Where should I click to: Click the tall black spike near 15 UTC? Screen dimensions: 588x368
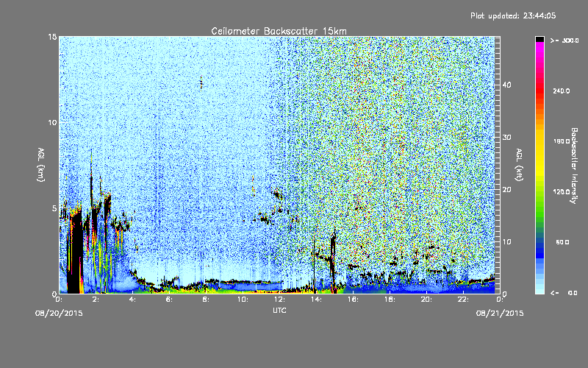pos(333,262)
